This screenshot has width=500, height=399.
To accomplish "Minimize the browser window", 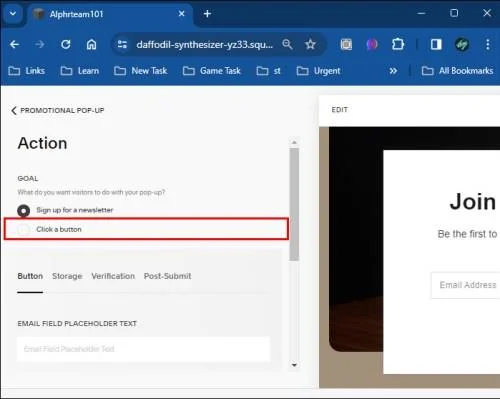I will [x=421, y=13].
